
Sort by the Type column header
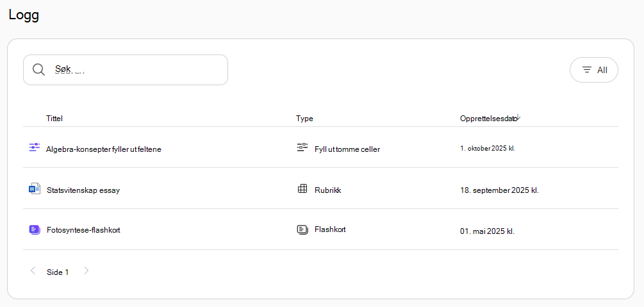pos(304,119)
